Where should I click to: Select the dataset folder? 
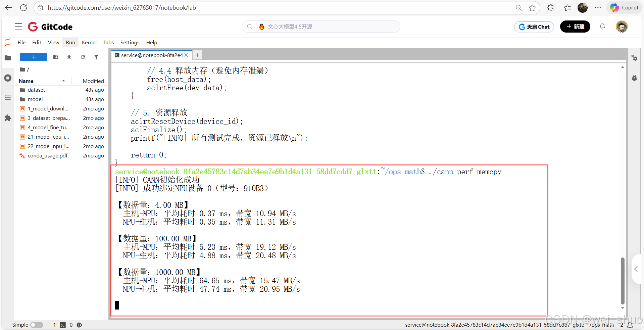point(62,90)
